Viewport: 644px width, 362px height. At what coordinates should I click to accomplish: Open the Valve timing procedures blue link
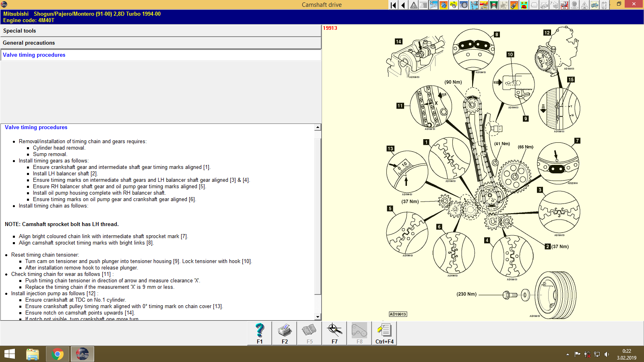36,127
